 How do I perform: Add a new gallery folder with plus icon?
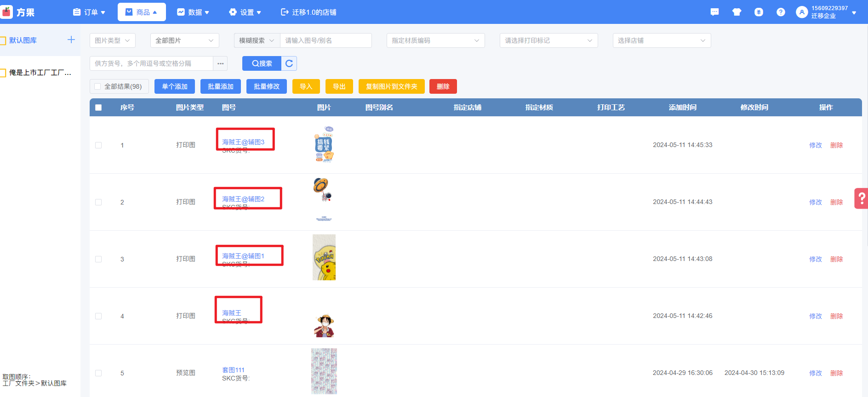tap(71, 40)
